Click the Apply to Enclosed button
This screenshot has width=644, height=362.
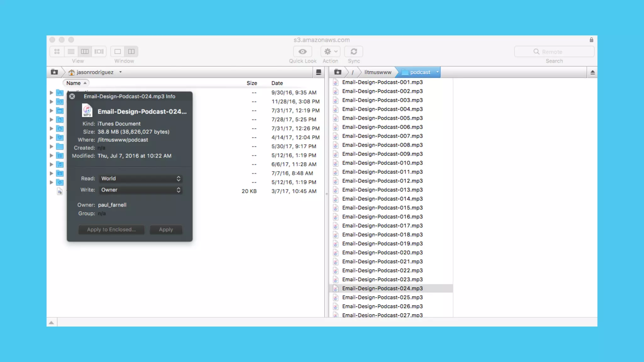pyautogui.click(x=111, y=229)
